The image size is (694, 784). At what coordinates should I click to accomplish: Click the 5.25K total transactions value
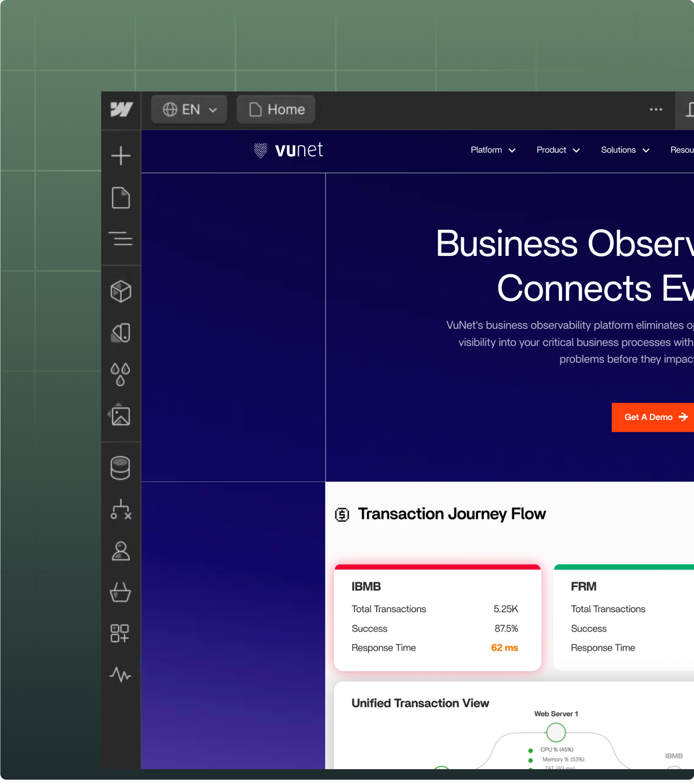click(506, 609)
